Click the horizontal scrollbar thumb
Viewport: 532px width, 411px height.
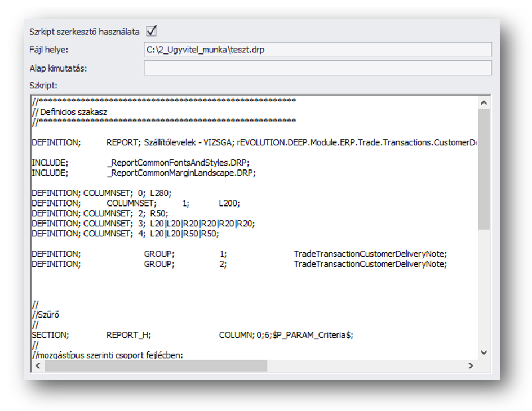(156, 365)
